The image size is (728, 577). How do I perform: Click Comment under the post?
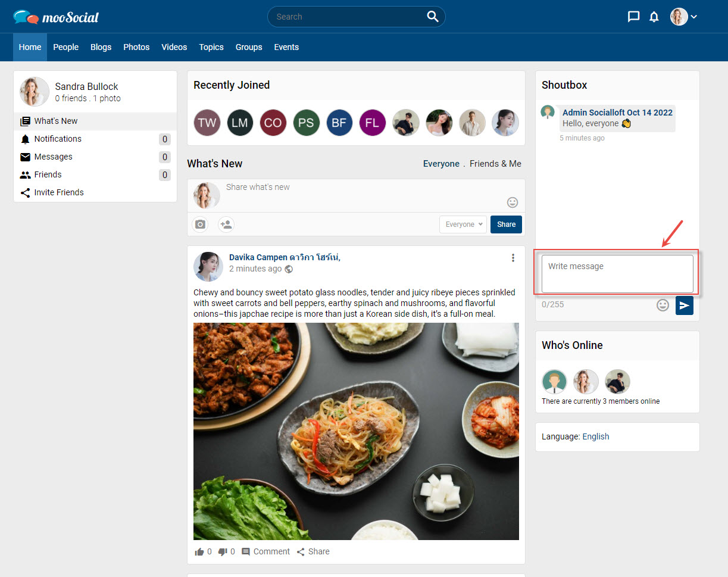tap(265, 551)
